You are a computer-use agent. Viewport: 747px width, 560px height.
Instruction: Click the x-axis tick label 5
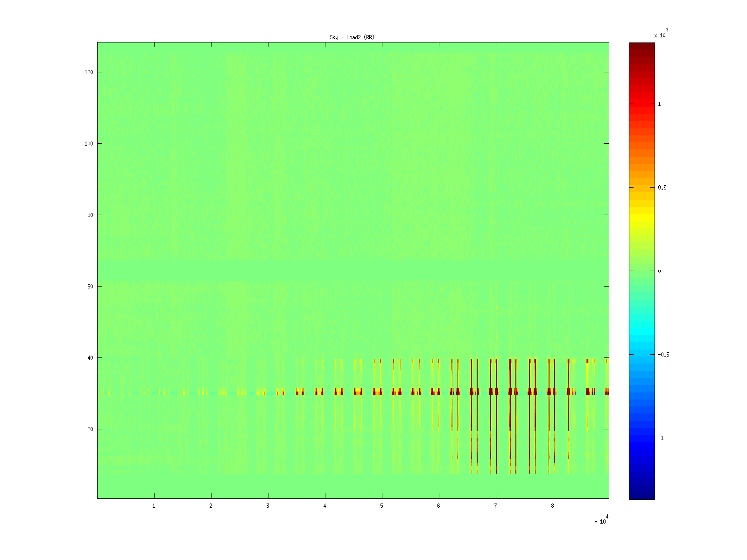click(382, 506)
